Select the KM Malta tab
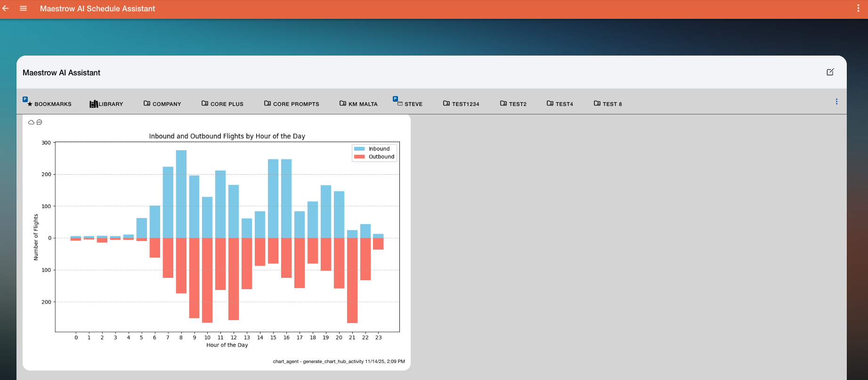This screenshot has width=868, height=380. pos(358,104)
